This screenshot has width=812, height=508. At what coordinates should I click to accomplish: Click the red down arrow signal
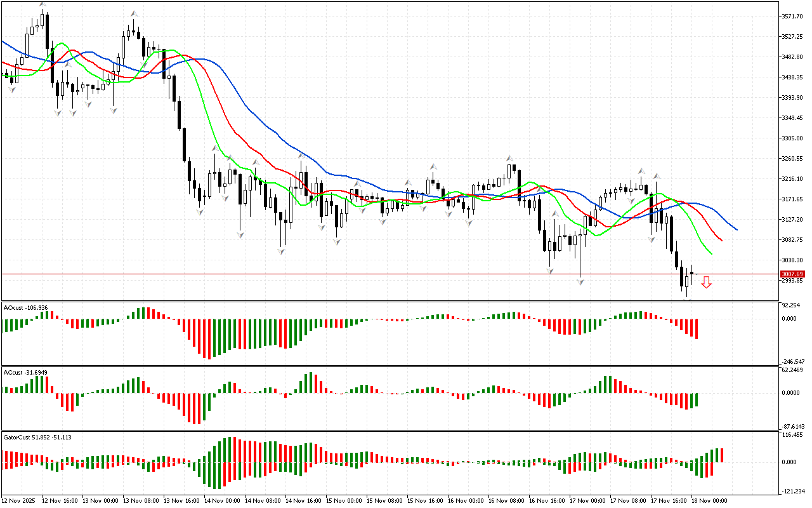pos(706,283)
